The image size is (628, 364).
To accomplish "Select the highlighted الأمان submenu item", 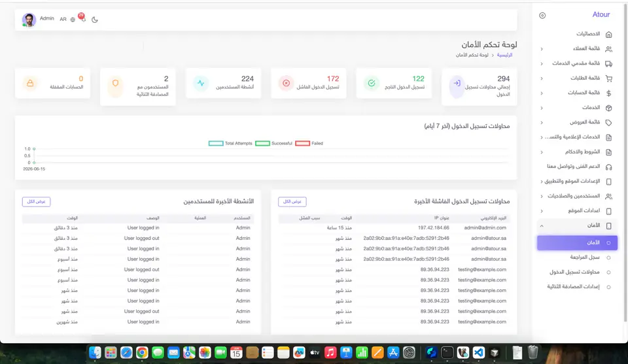I will (x=577, y=243).
